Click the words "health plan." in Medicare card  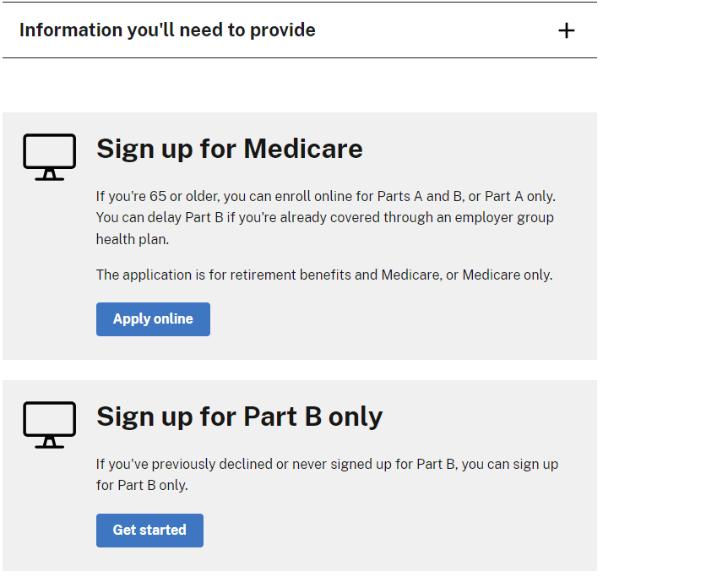133,239
